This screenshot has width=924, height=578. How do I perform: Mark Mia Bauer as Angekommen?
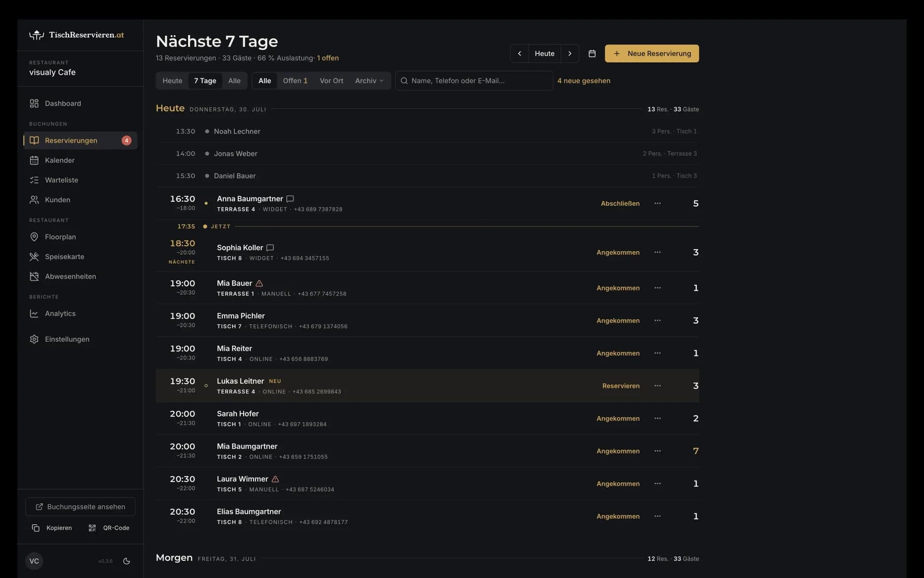(618, 288)
